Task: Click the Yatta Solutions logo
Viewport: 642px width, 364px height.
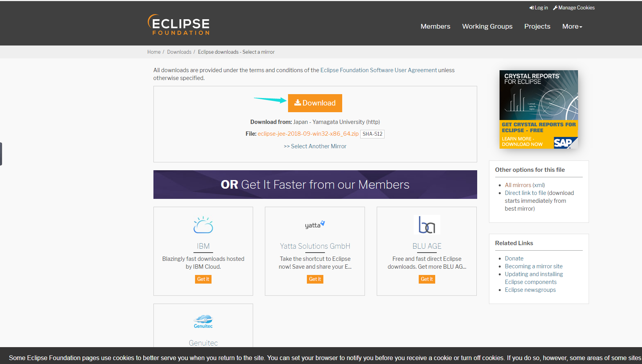Action: tap(315, 224)
